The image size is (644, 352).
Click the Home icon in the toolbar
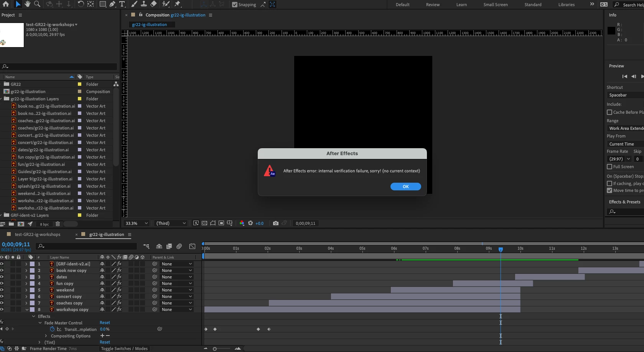[6, 4]
